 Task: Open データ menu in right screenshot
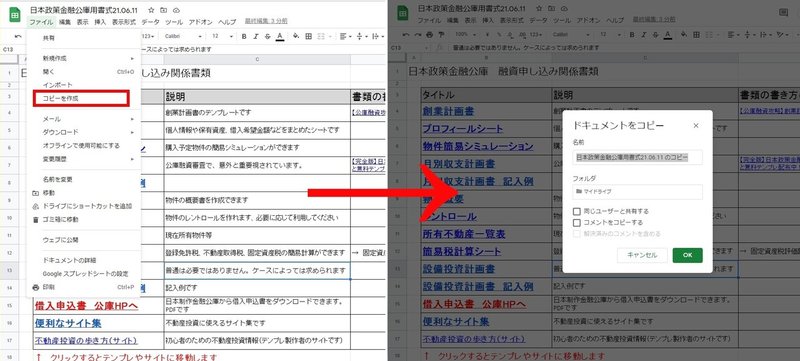[x=538, y=20]
